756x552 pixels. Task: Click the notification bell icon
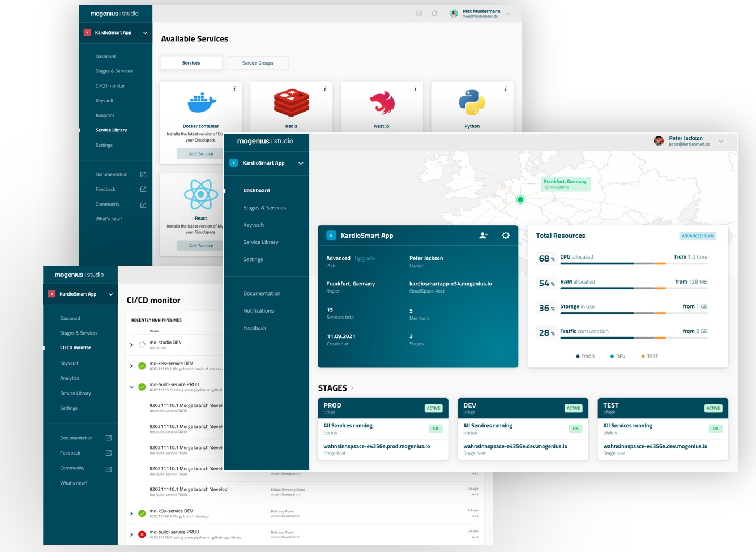pyautogui.click(x=434, y=14)
